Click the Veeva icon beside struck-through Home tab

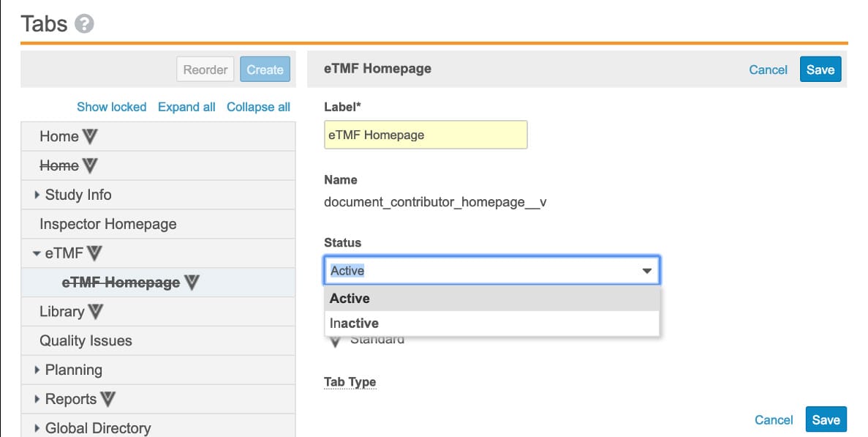[x=90, y=165]
